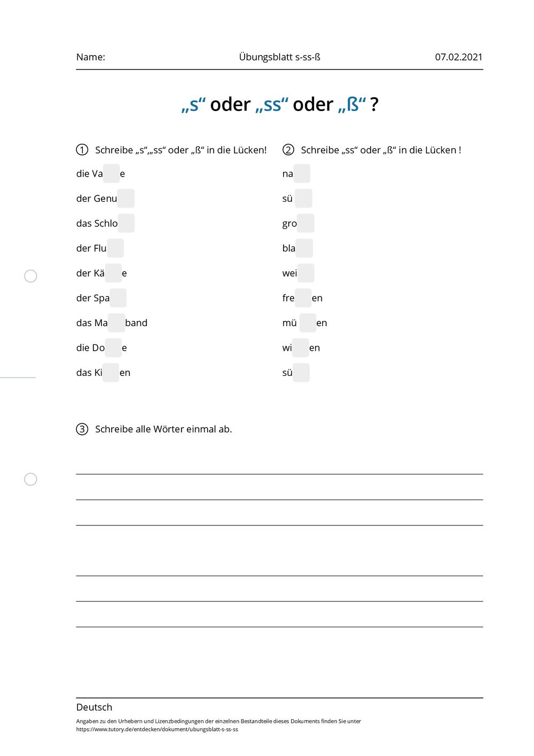Viewport: 534px width, 756px height.
Task: Click the gap in "das Ki_en"
Action: tap(111, 373)
